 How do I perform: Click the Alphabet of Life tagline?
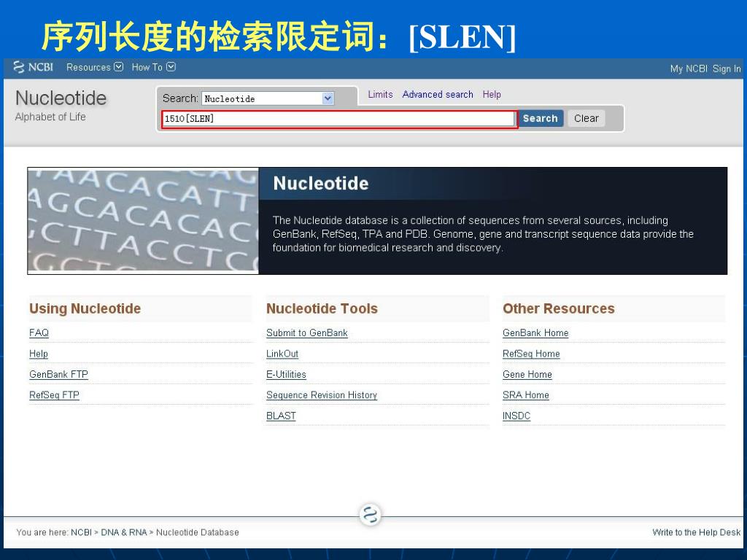coord(50,117)
